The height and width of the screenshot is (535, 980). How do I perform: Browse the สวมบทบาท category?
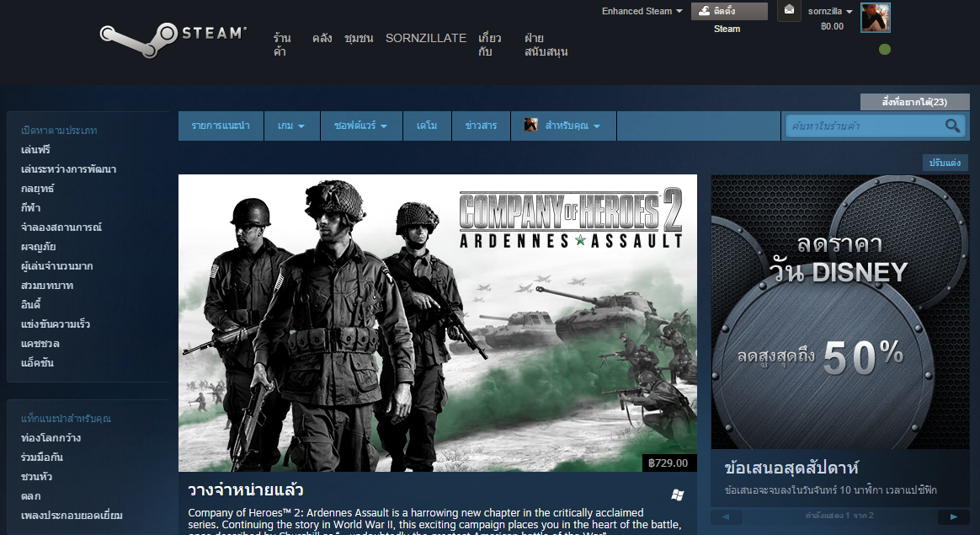pyautogui.click(x=47, y=286)
